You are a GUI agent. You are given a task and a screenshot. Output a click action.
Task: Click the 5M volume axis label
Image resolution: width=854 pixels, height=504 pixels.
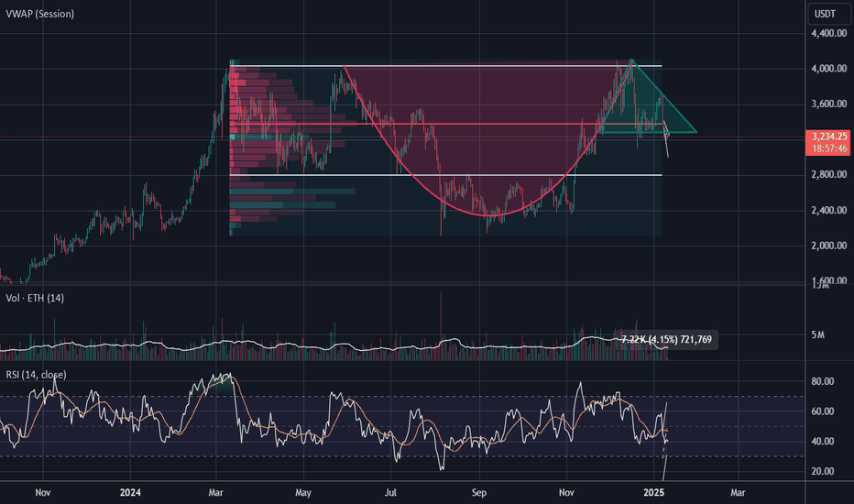point(817,335)
